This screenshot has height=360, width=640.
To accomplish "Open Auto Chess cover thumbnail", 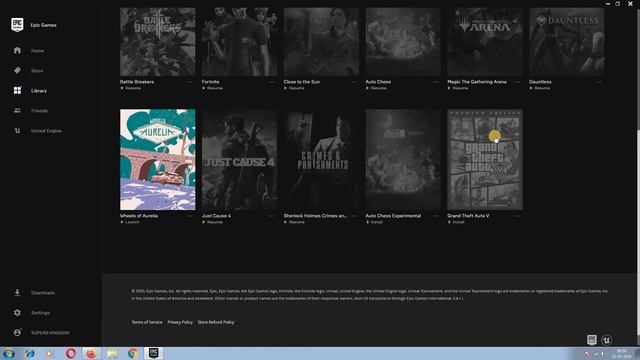I will [403, 42].
